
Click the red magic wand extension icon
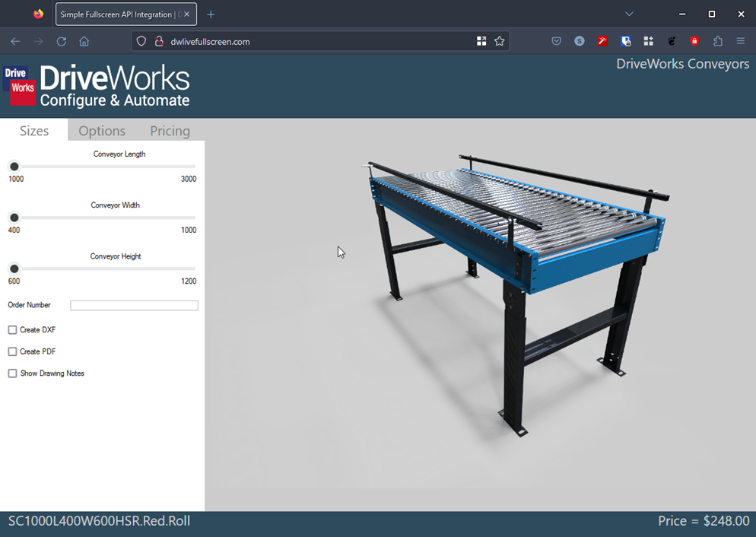click(x=602, y=41)
